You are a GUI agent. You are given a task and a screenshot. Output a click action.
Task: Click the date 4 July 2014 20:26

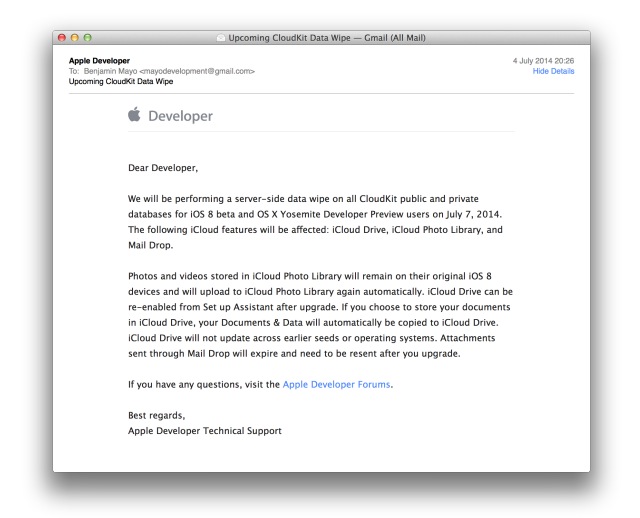click(543, 61)
